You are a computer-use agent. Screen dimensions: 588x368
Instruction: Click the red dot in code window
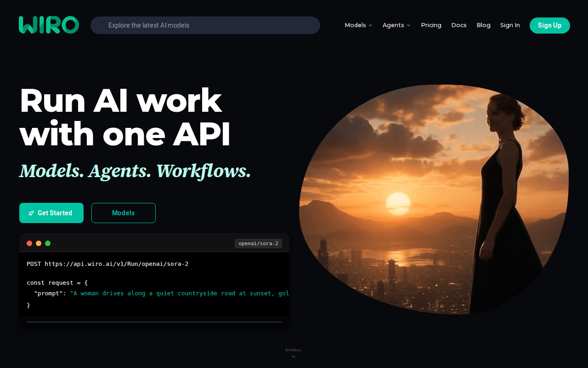(x=29, y=243)
